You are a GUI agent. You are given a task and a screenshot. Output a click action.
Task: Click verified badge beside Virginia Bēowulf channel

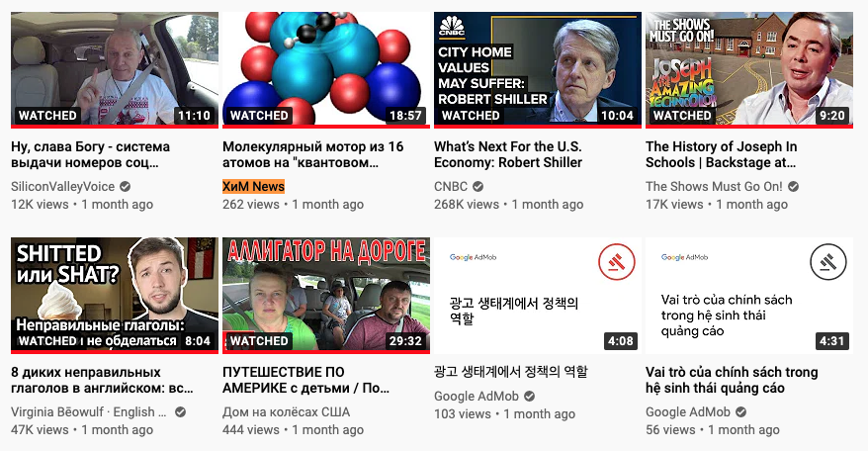tap(180, 412)
